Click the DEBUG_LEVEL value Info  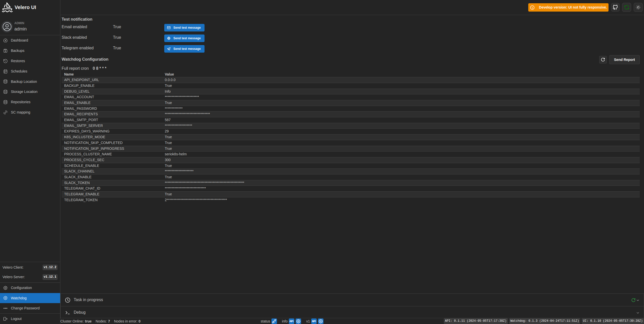pos(168,91)
